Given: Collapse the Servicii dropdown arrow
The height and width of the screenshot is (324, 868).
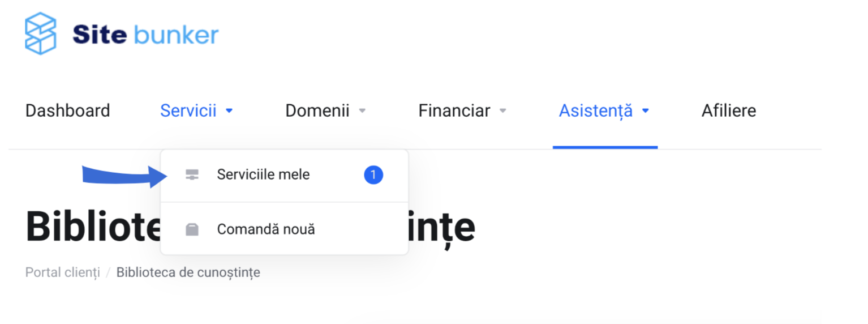Looking at the screenshot, I should [x=229, y=111].
